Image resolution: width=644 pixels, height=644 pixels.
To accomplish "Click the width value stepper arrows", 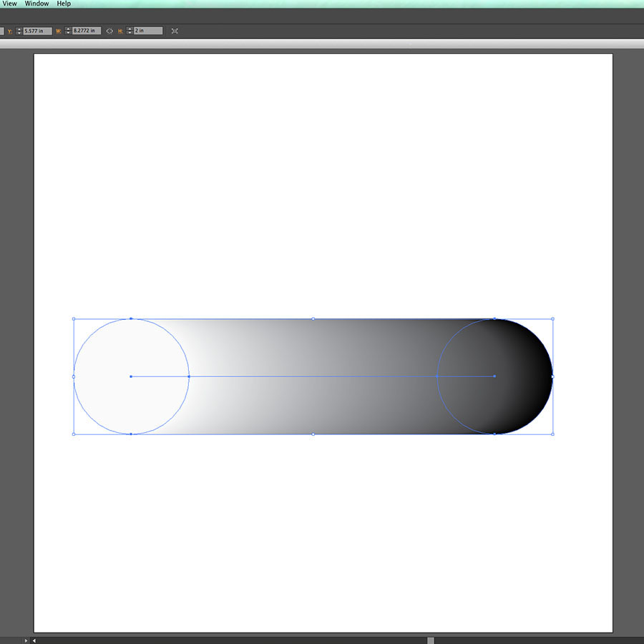I will 68,31.
